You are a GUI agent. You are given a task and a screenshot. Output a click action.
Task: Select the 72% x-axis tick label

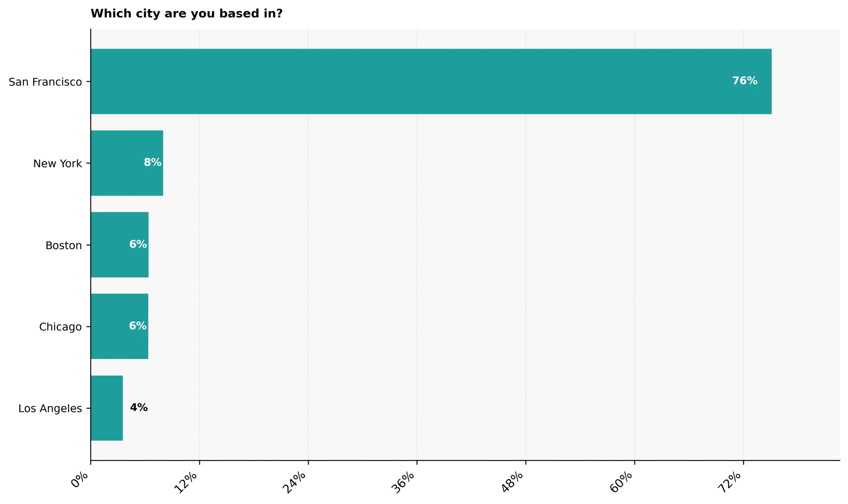point(729,482)
